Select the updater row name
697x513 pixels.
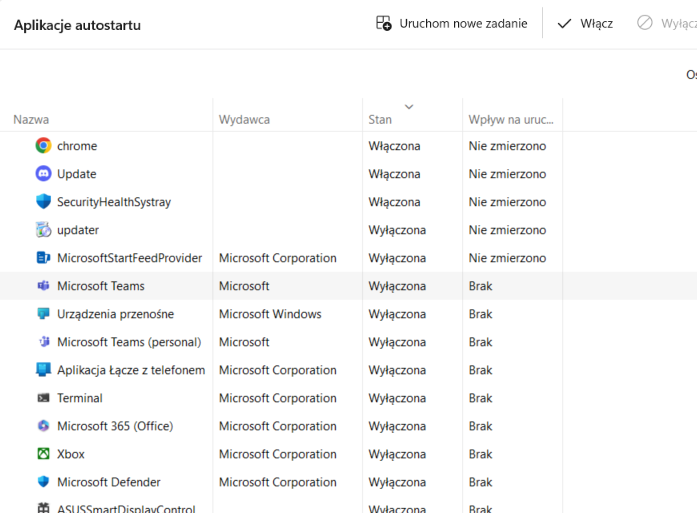[78, 230]
